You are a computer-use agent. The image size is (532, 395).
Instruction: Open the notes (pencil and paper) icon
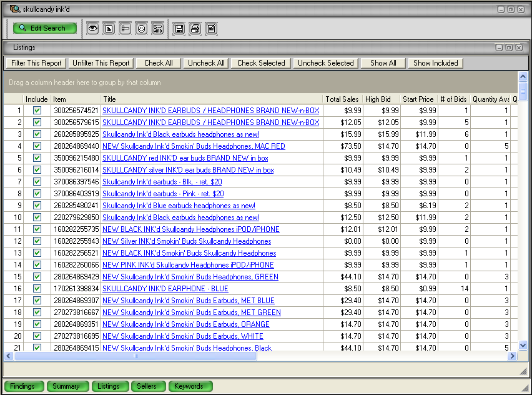click(212, 29)
